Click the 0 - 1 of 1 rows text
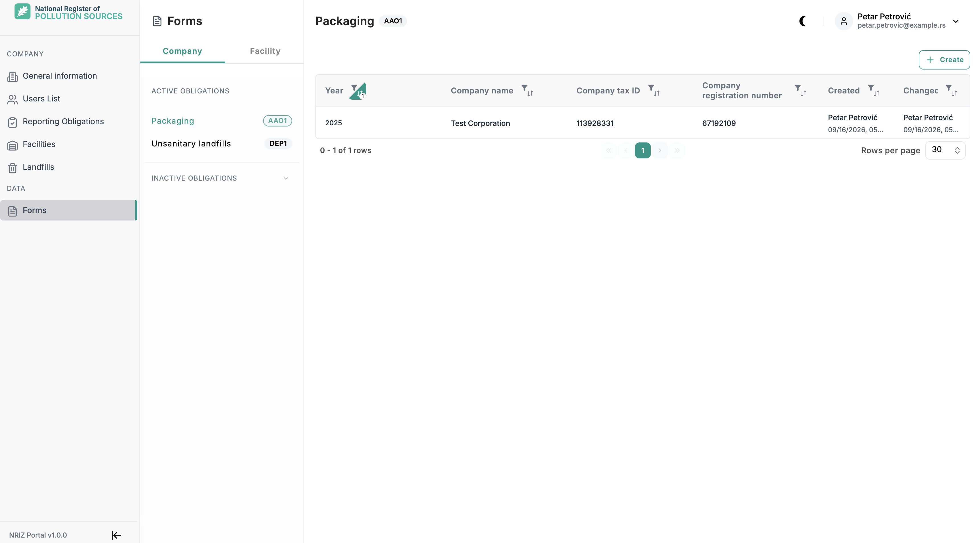 [x=345, y=150]
